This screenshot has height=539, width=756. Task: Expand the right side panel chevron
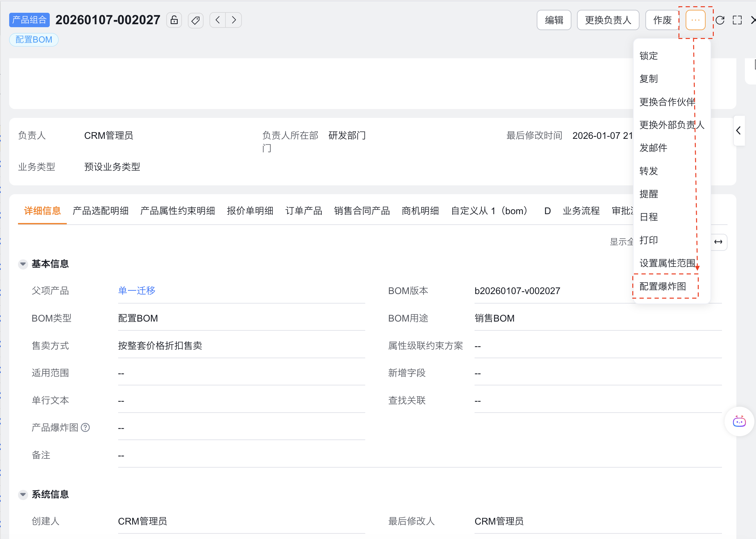[x=738, y=131]
